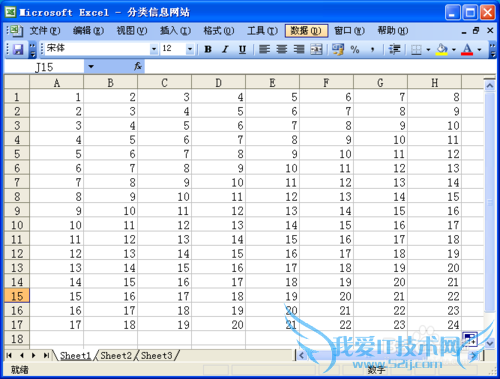Open Fill Color dropdown arrow

coord(454,50)
